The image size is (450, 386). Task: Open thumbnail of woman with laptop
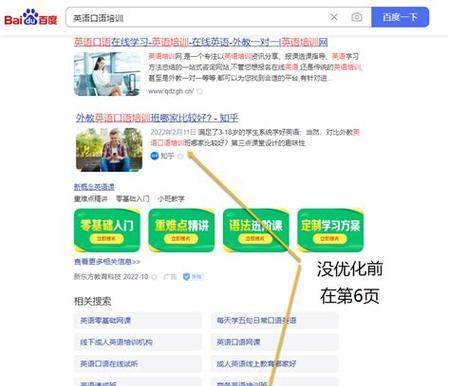pyautogui.click(x=107, y=74)
